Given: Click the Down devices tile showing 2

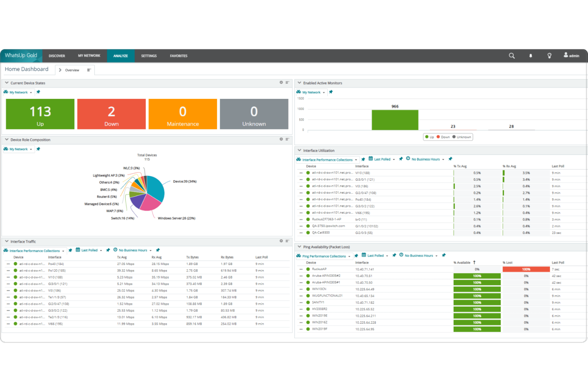Looking at the screenshot, I should [111, 114].
